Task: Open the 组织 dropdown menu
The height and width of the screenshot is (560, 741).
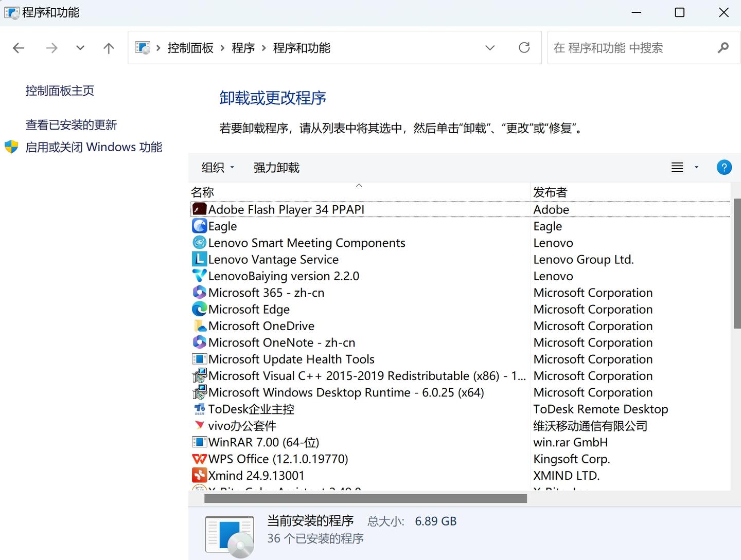Action: click(218, 168)
